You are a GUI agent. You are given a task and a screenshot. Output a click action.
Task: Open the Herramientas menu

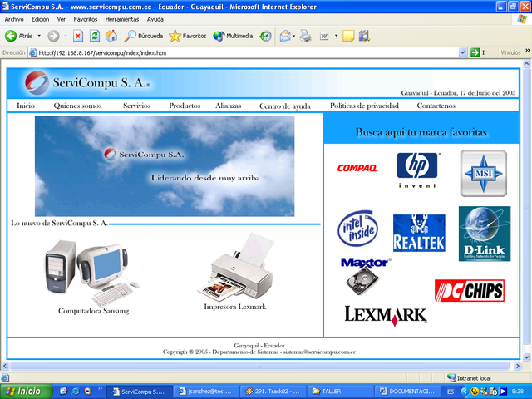(x=122, y=19)
